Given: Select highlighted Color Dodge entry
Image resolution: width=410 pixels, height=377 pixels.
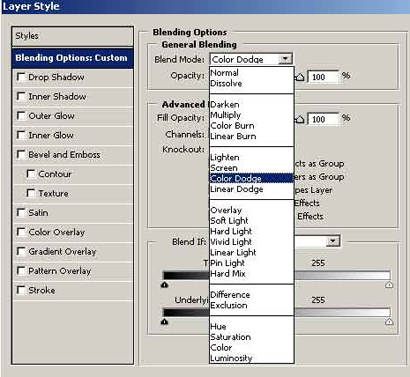Looking at the screenshot, I should 251,178.
